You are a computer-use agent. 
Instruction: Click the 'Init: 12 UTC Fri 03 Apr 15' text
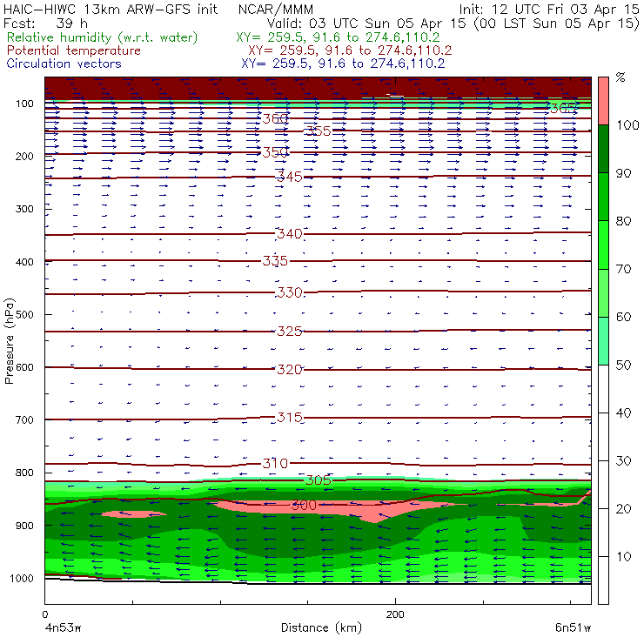(x=549, y=10)
